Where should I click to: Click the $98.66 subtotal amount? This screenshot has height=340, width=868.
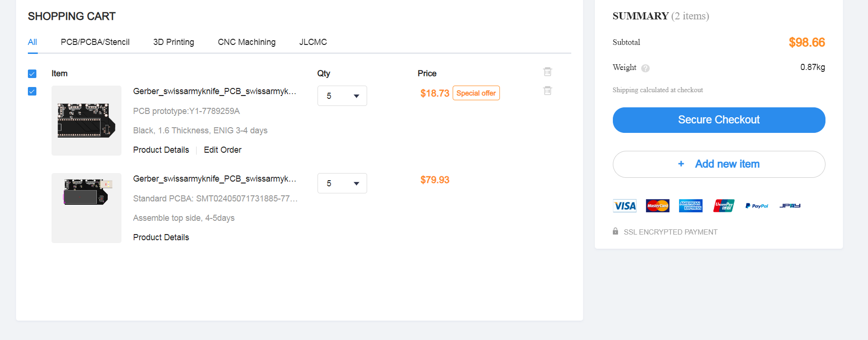pyautogui.click(x=807, y=43)
